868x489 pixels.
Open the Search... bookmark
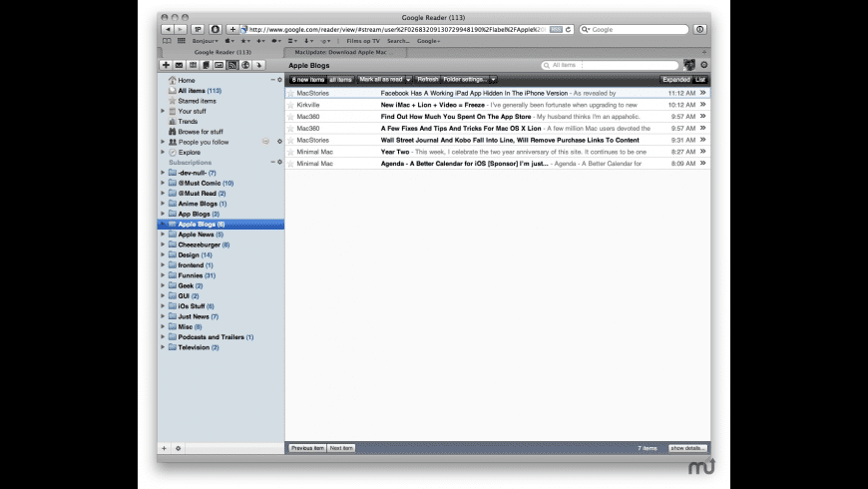(x=398, y=41)
